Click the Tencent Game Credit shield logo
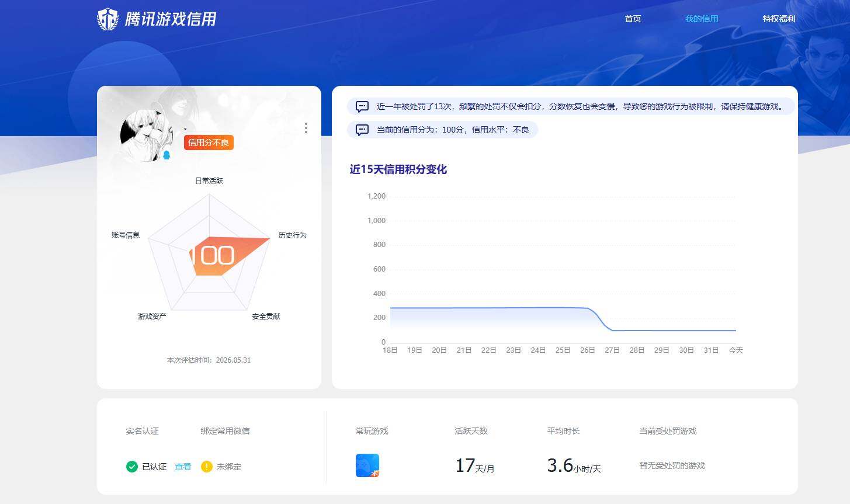This screenshot has width=850, height=504. click(x=108, y=19)
